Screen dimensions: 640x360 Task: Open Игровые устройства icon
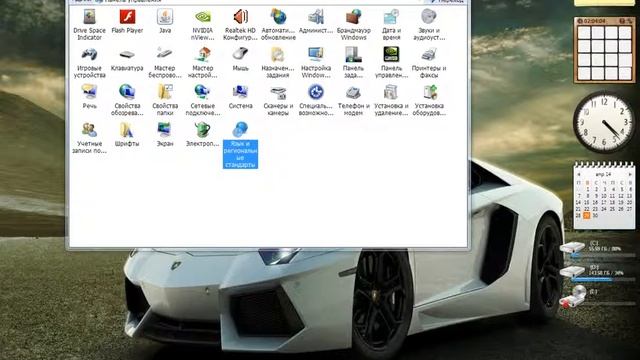[x=89, y=62]
